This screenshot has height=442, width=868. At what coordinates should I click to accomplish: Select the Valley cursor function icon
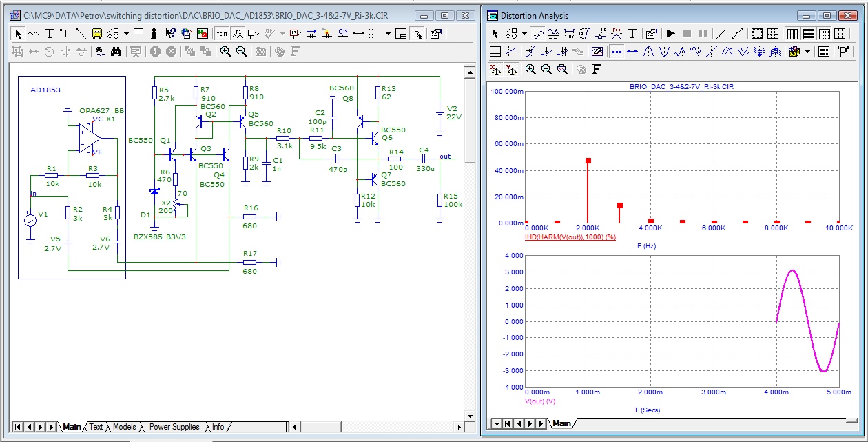point(665,51)
